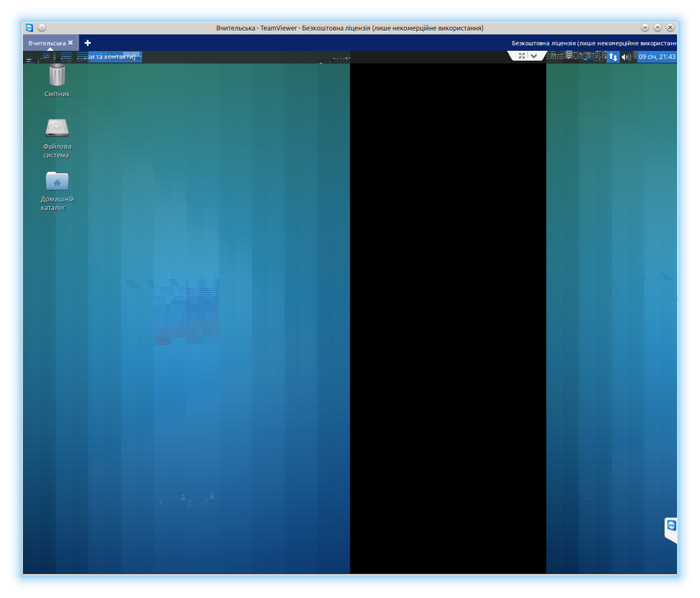Open the Домашній каталог folder
Screen dimensions: 700x598
[x=57, y=181]
